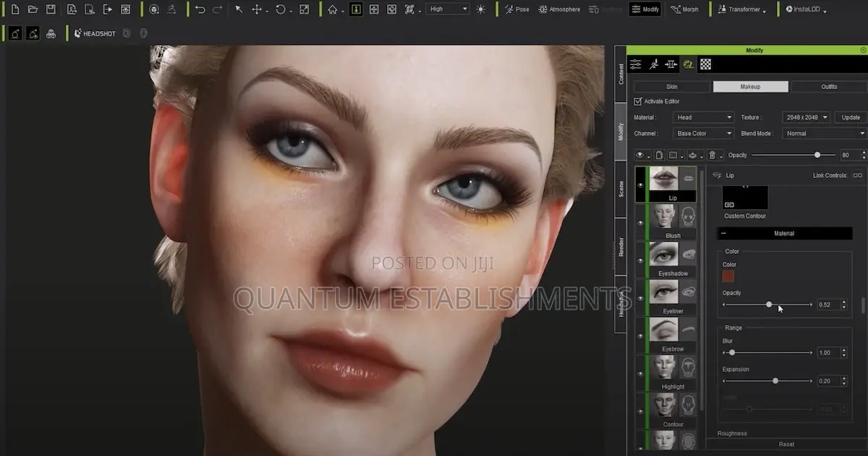Adjust the layer Opacity slider at 80
This screenshot has width=868, height=456.
(x=817, y=155)
